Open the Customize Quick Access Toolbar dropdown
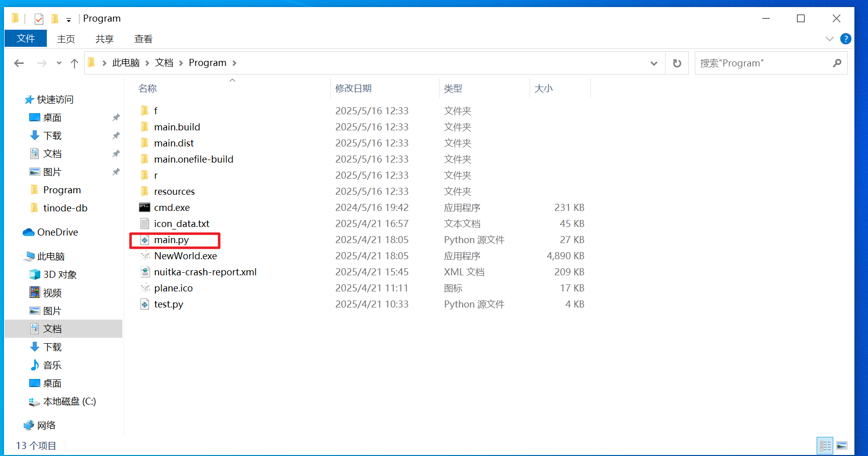 click(x=68, y=20)
